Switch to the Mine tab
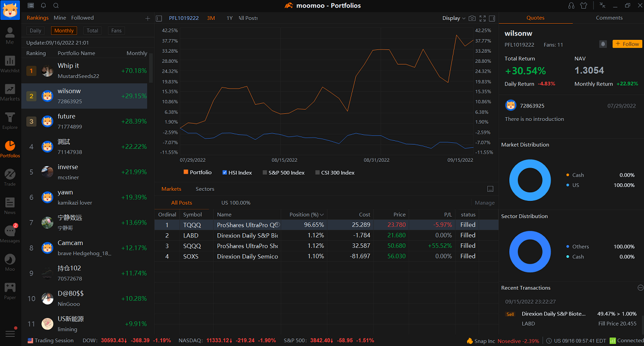Image resolution: width=644 pixels, height=346 pixels. 60,18
